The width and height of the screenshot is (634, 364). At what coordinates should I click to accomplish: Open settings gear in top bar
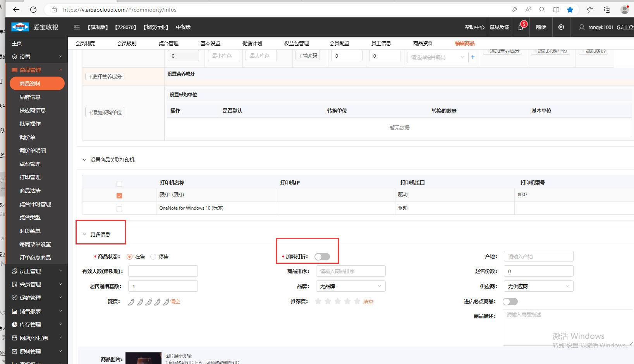click(561, 27)
